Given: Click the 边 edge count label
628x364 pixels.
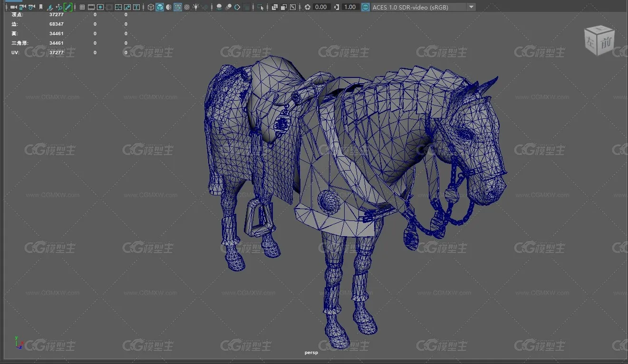Looking at the screenshot, I should (14, 24).
